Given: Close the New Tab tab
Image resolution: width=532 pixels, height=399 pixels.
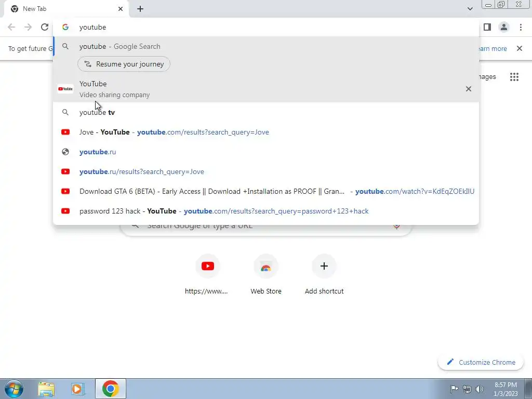Looking at the screenshot, I should tap(121, 9).
